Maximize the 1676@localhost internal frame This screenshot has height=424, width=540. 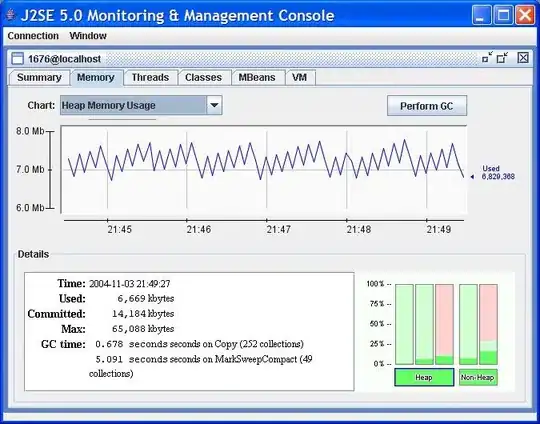click(x=502, y=58)
